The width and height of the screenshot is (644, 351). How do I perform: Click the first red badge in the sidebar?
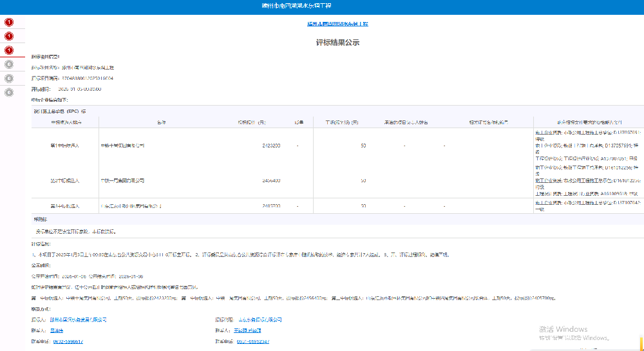tap(9, 22)
